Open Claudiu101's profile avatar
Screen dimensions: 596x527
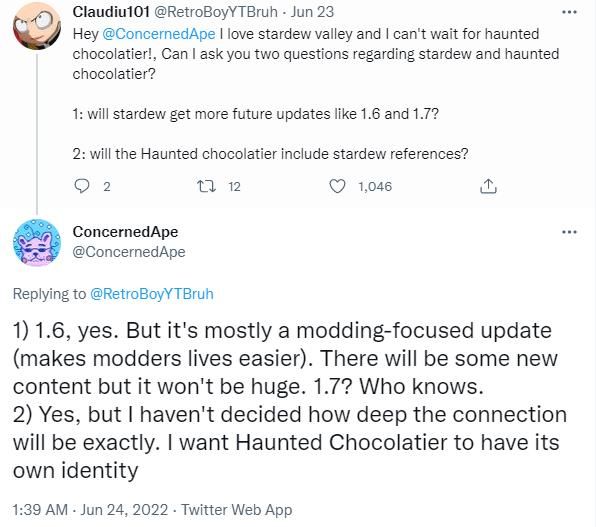(36, 26)
